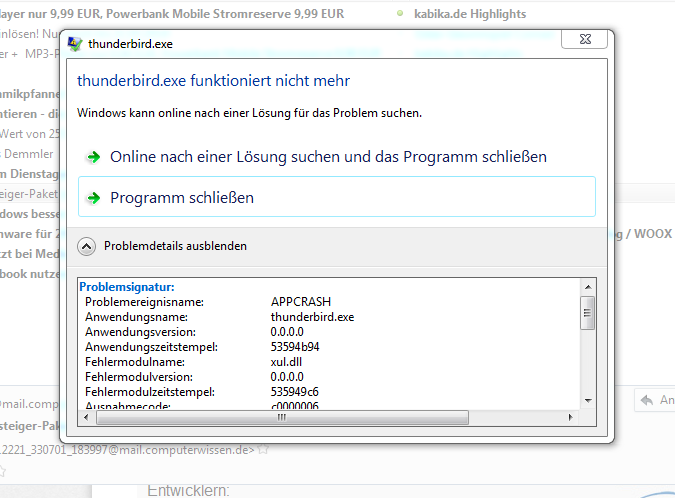
Task: Click horizontal scrollbar left arrow
Action: click(87, 417)
